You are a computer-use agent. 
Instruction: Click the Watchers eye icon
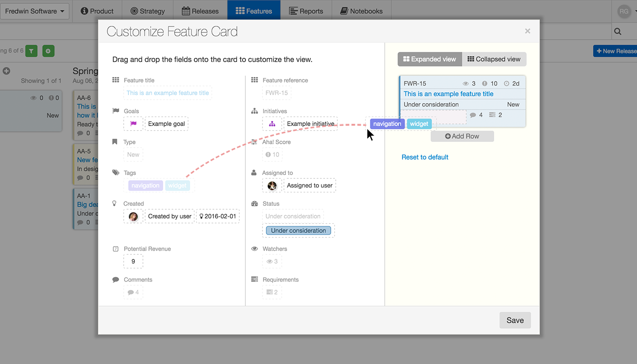pos(254,248)
